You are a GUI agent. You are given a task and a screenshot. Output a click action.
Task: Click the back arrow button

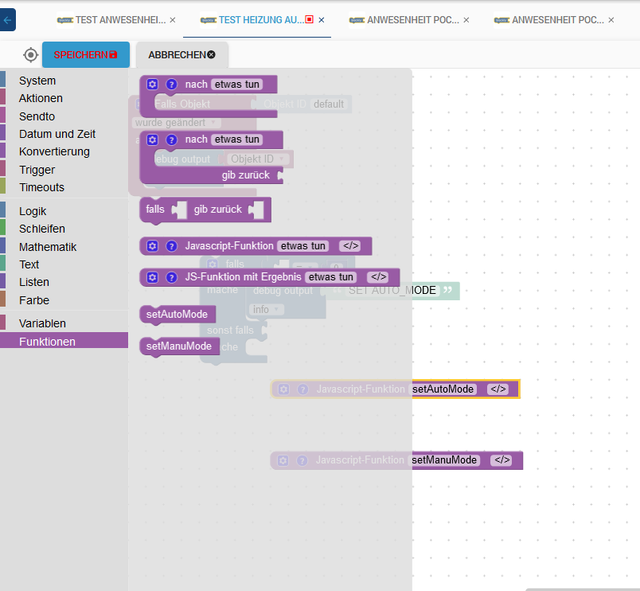[x=7, y=20]
